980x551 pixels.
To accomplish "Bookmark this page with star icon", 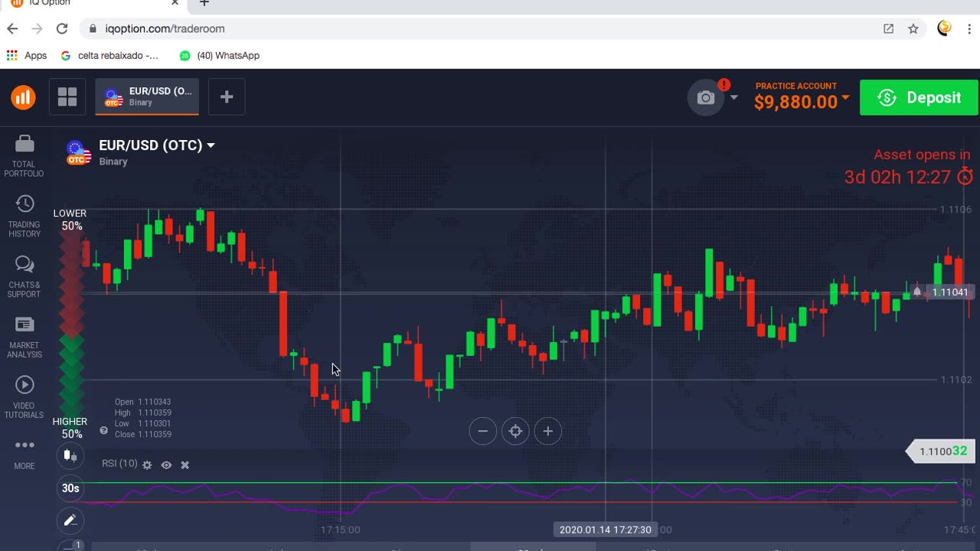I will point(913,28).
